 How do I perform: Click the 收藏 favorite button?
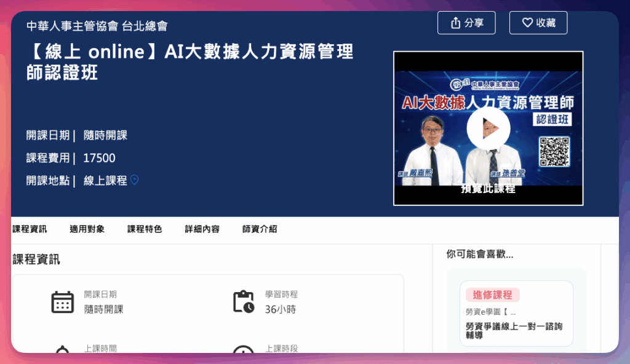pyautogui.click(x=538, y=23)
